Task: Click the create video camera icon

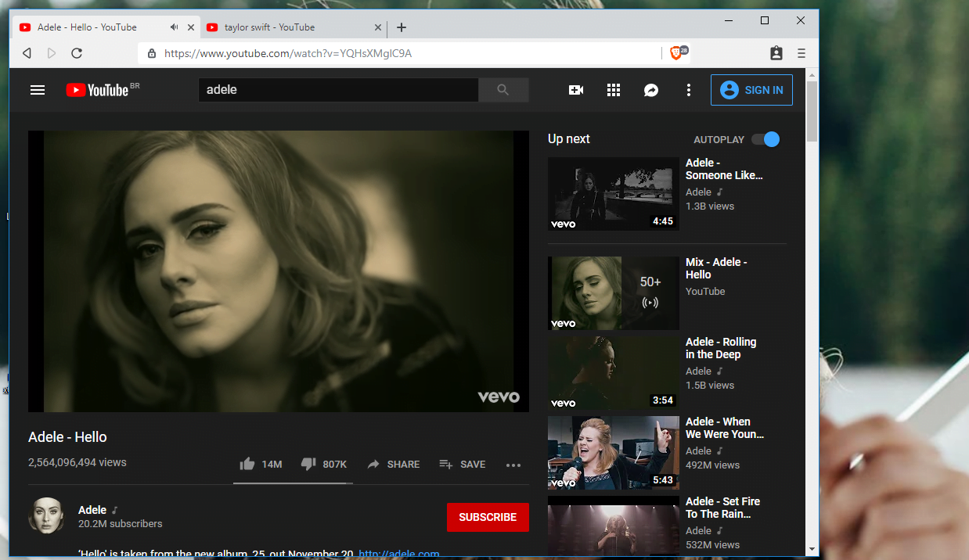Action: (576, 90)
